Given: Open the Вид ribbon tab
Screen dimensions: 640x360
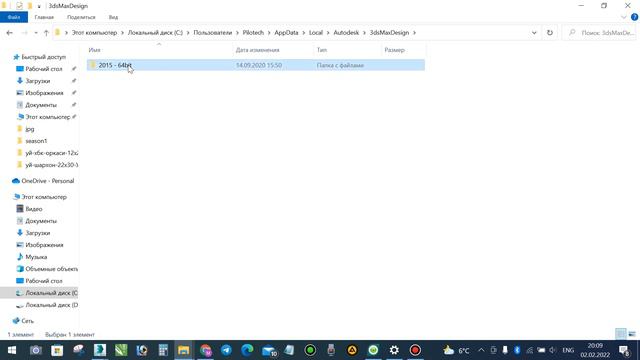Looking at the screenshot, I should pos(113,17).
